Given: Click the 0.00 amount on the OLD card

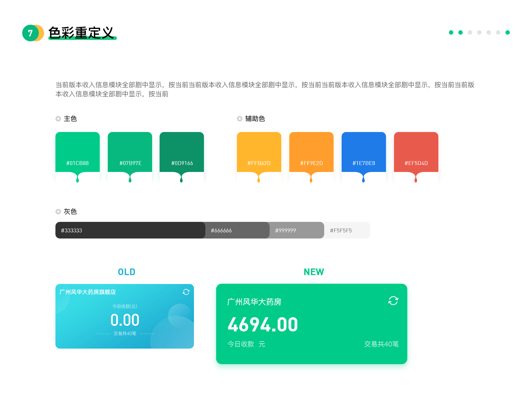Looking at the screenshot, I should (125, 320).
